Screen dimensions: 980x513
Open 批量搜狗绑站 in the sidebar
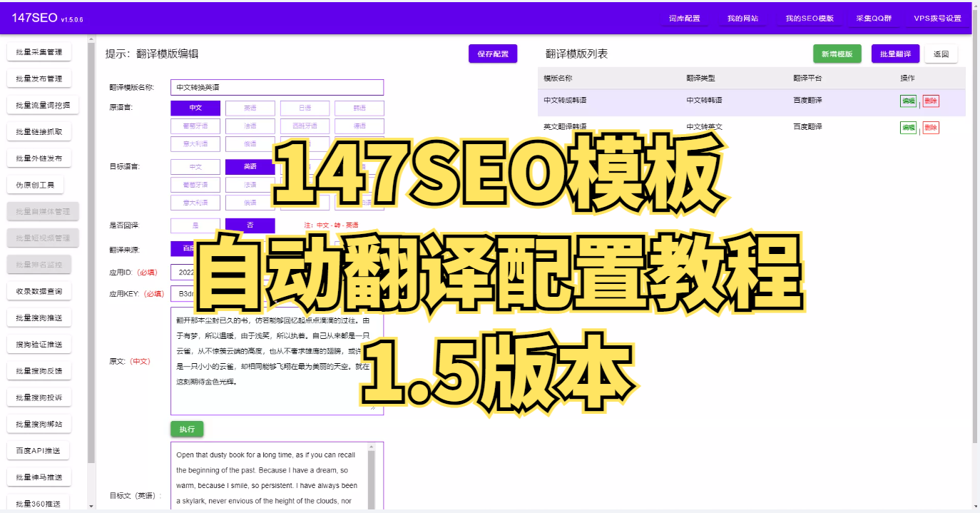[39, 424]
